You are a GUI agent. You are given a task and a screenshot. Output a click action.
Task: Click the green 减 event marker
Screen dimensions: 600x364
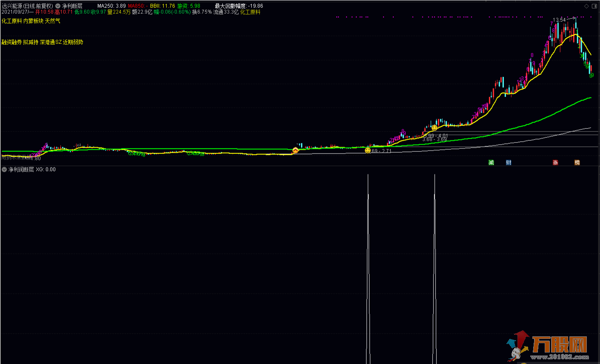pos(491,162)
